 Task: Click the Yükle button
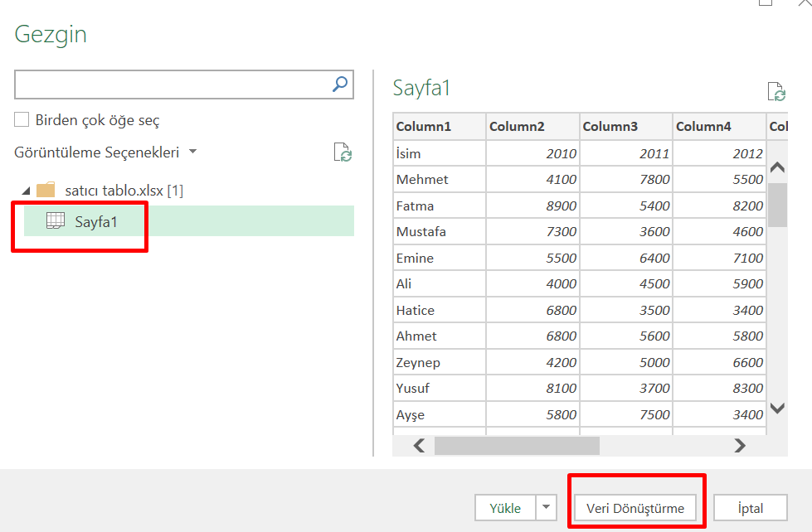(505, 508)
